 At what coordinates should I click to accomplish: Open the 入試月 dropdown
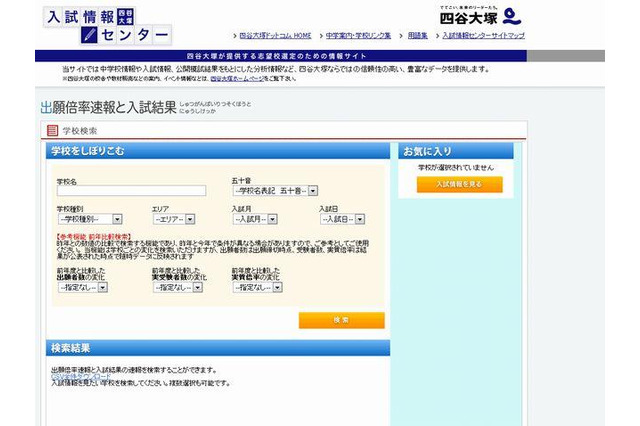click(255, 220)
